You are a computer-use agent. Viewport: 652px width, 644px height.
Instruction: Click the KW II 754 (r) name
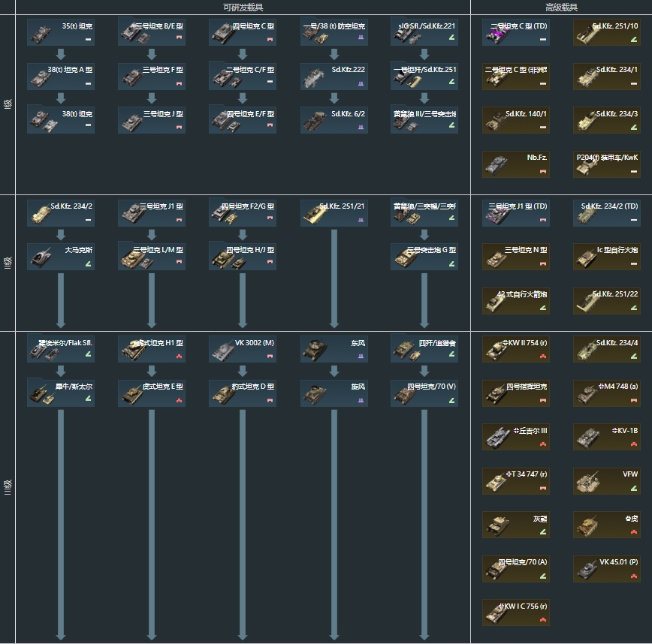click(525, 343)
